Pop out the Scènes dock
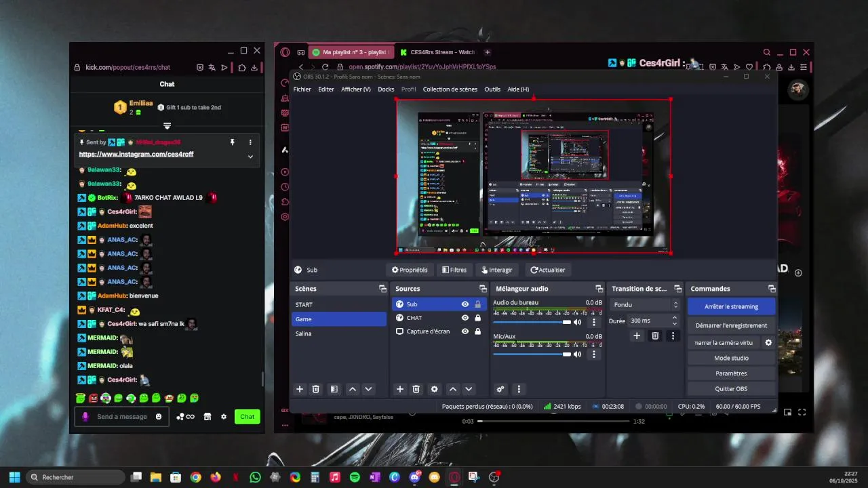 click(382, 289)
